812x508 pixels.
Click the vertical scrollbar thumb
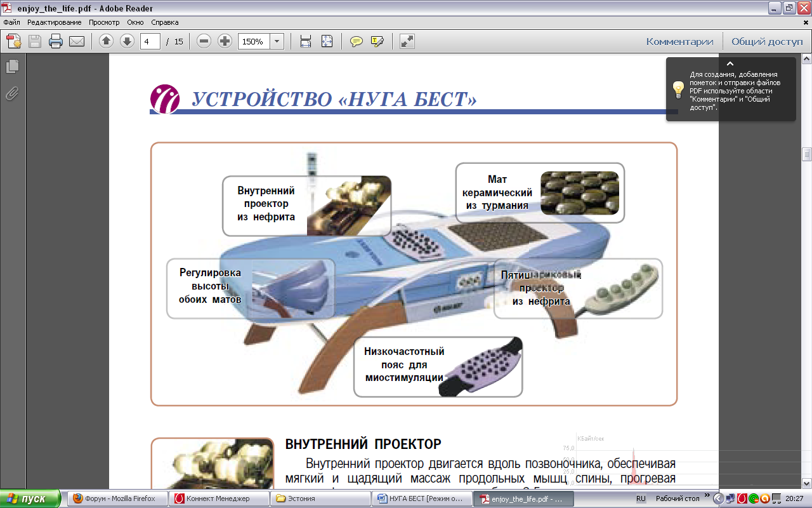coord(807,155)
